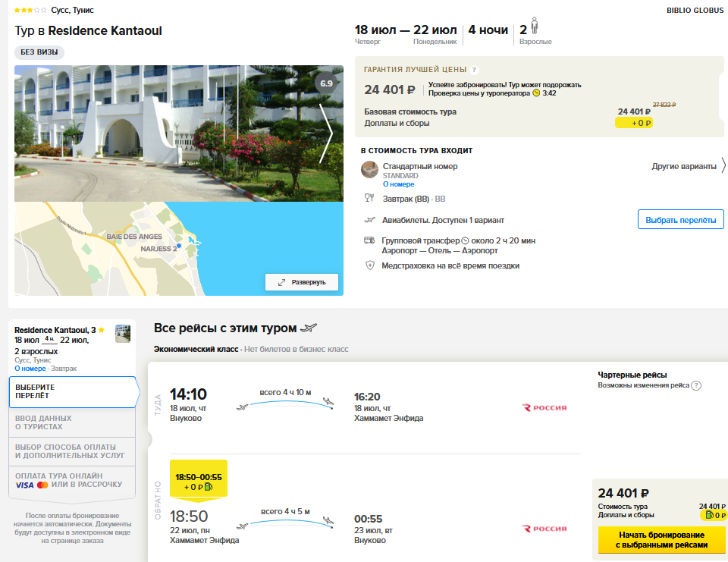The height and width of the screenshot is (562, 728).
Task: Click the Rossiya airline logo on return flight
Action: click(x=544, y=529)
